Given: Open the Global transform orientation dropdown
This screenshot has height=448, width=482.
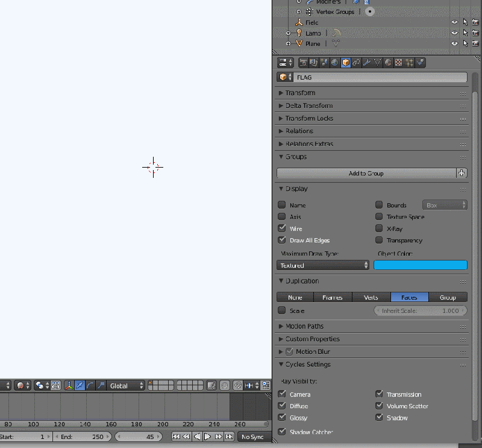Looking at the screenshot, I should pos(125,385).
